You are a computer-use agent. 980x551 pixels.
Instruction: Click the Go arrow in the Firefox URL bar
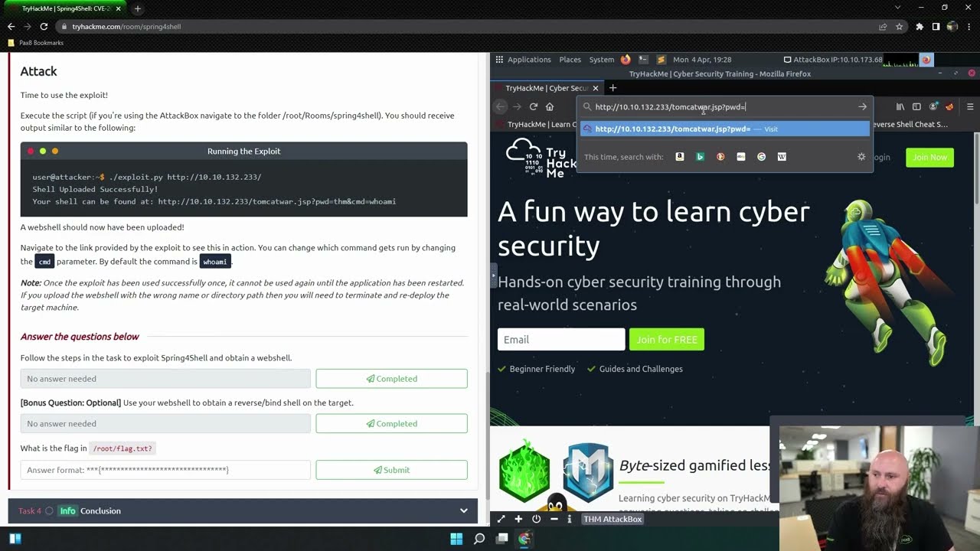point(862,107)
